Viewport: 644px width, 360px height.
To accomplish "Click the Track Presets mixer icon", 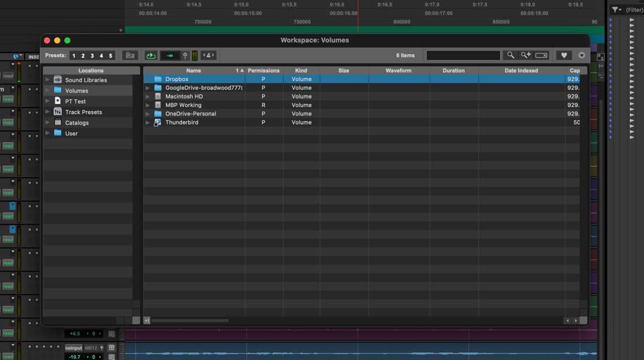I will click(58, 112).
